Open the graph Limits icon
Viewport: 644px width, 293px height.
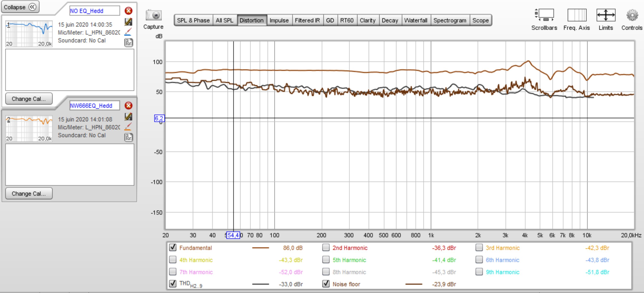click(606, 15)
